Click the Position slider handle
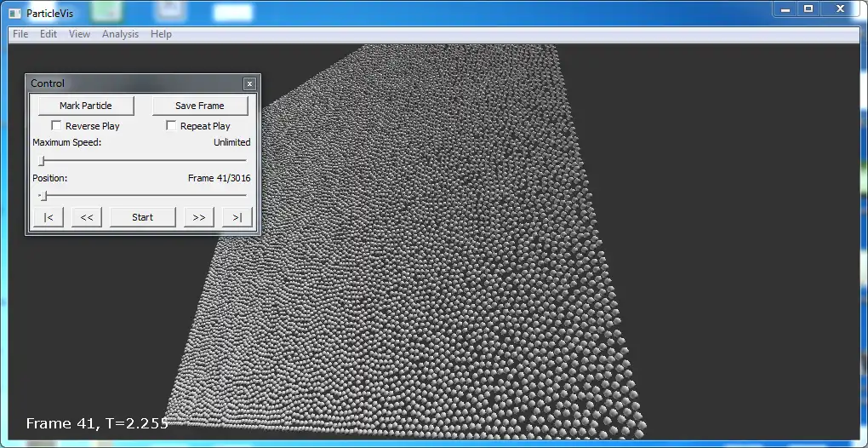Image resolution: width=868 pixels, height=448 pixels. pos(44,196)
